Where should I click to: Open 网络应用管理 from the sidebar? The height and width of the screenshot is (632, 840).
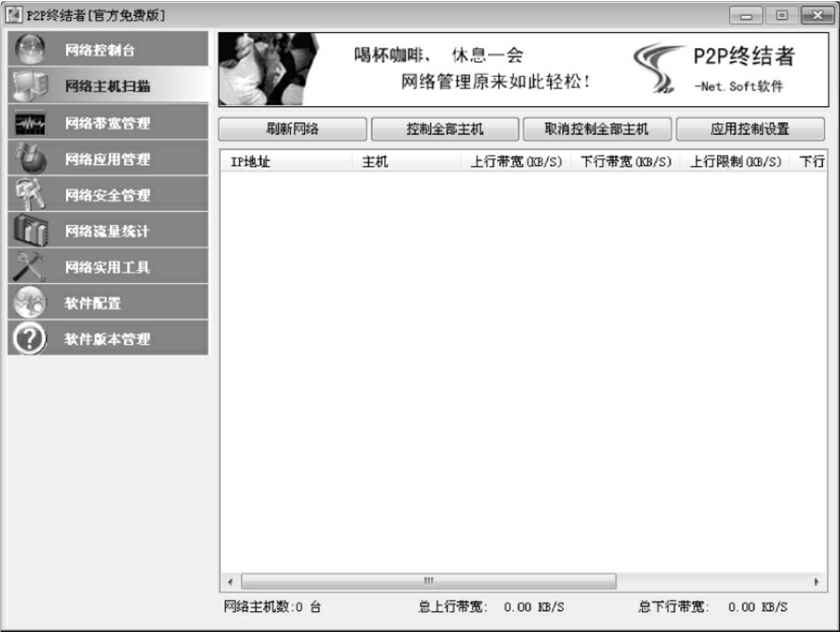click(108, 158)
